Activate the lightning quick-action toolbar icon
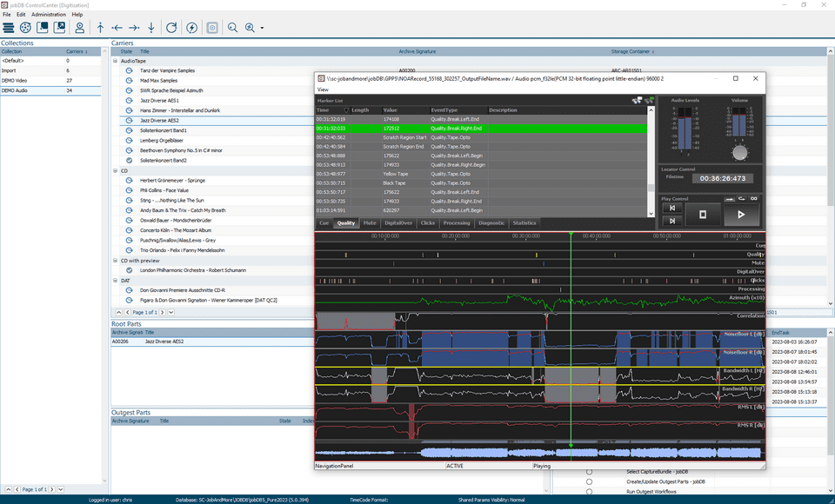The width and height of the screenshot is (835, 504). 192,27
